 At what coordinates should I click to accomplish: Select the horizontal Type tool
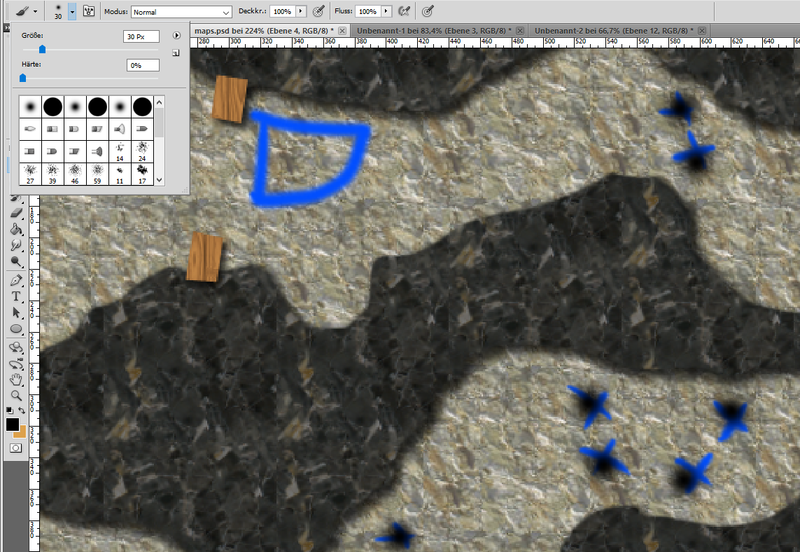(x=16, y=296)
